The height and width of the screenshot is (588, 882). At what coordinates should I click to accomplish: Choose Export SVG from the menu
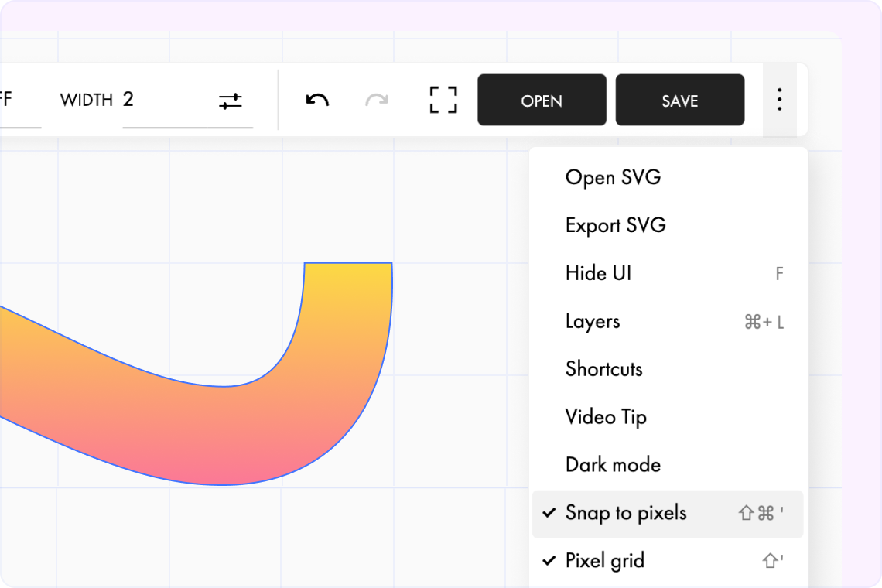point(616,225)
